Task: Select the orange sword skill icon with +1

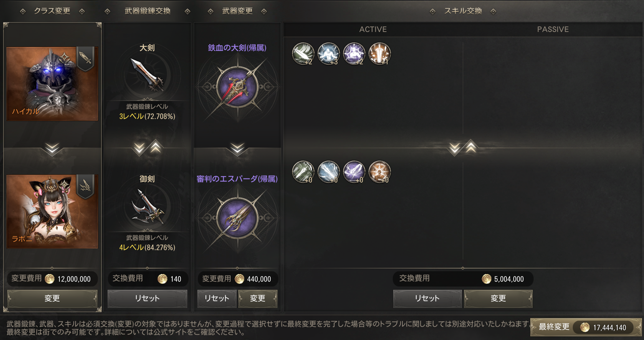Action: pos(379,54)
